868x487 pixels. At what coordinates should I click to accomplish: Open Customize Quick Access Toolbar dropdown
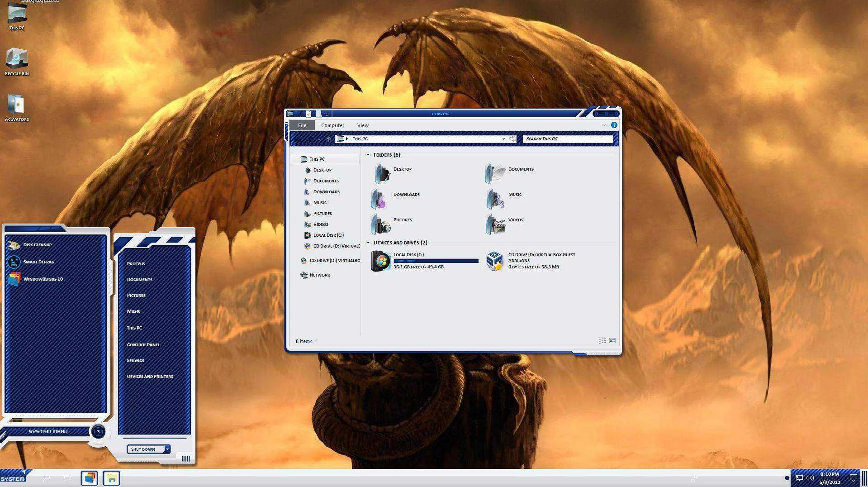(326, 114)
